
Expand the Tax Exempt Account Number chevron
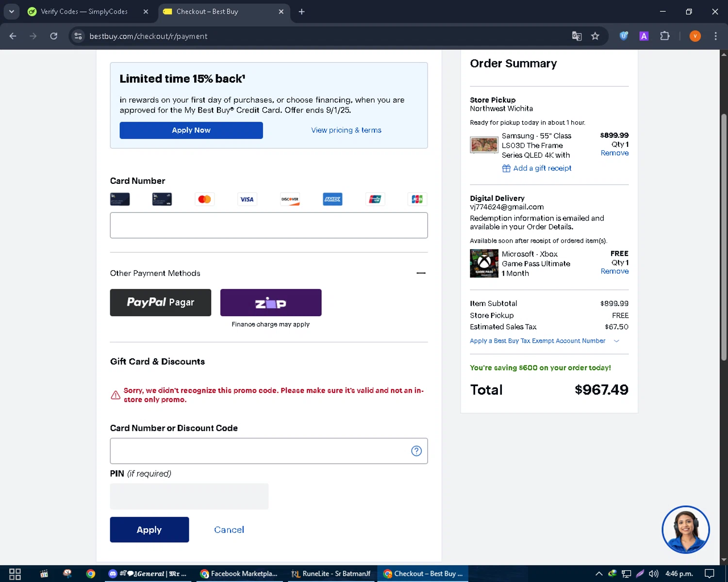pyautogui.click(x=616, y=341)
